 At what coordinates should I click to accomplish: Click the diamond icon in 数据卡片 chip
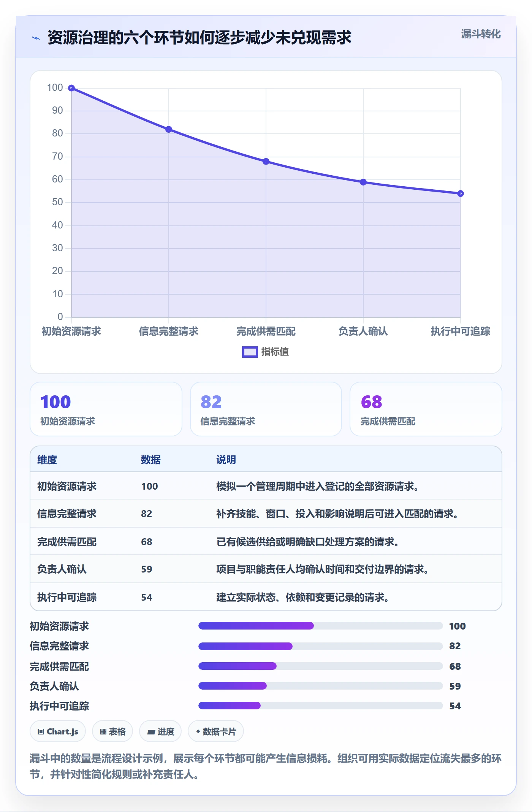[x=198, y=731]
